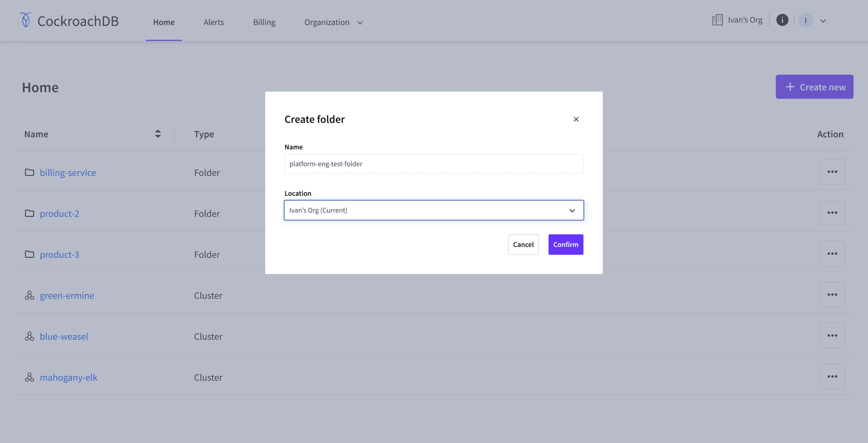Click Folder type cell for product-2
Image resolution: width=868 pixels, height=443 pixels.
click(207, 214)
